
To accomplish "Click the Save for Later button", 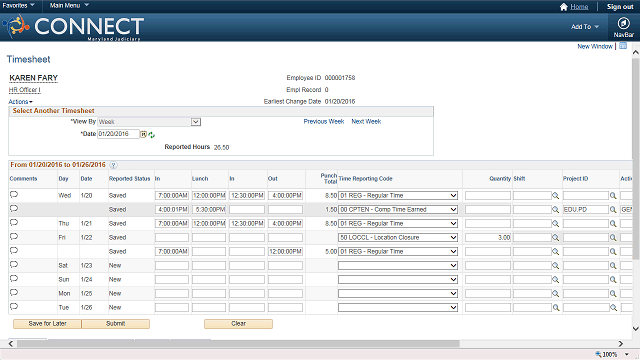I will click(47, 324).
